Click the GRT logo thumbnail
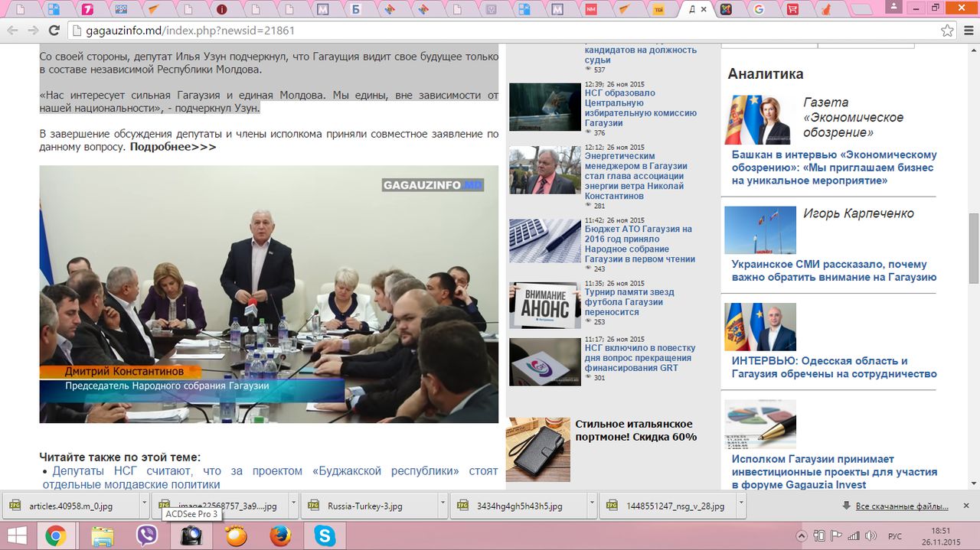The height and width of the screenshot is (550, 980). [x=545, y=362]
